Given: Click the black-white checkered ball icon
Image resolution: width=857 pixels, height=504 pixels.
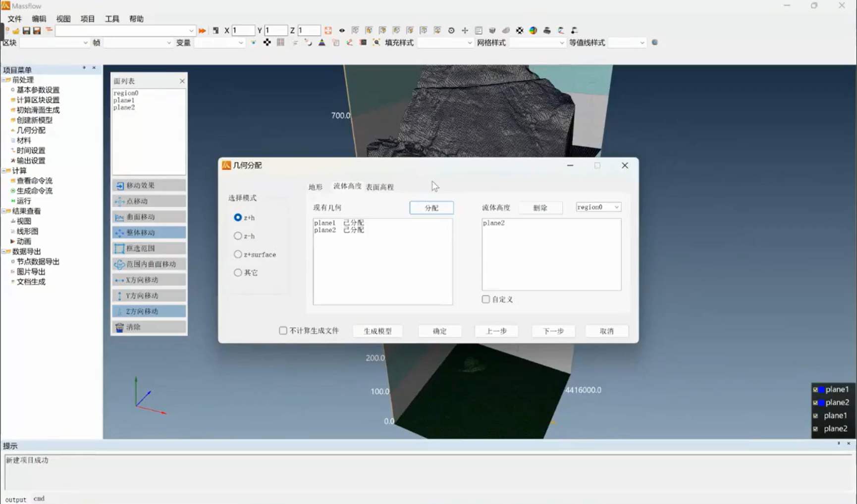Looking at the screenshot, I should [520, 31].
